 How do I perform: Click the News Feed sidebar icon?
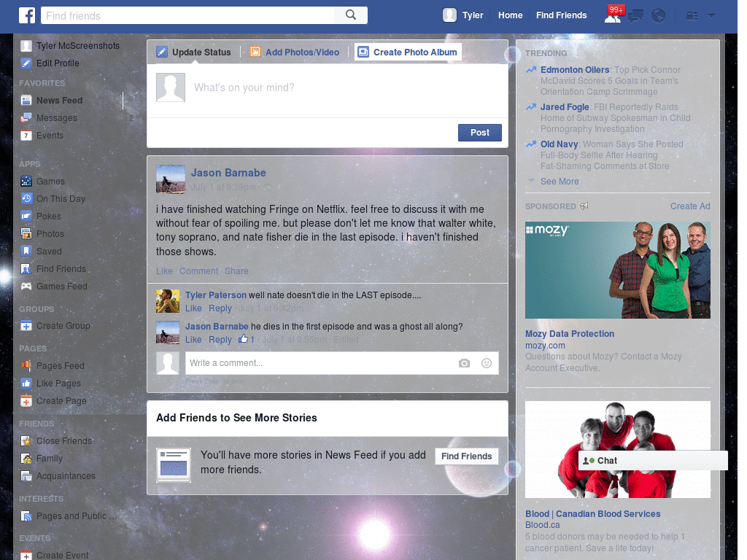(26, 100)
